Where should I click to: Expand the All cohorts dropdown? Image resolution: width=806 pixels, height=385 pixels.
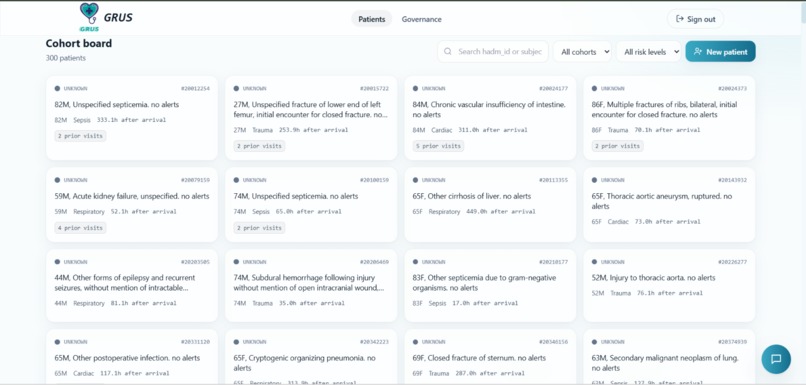(582, 51)
